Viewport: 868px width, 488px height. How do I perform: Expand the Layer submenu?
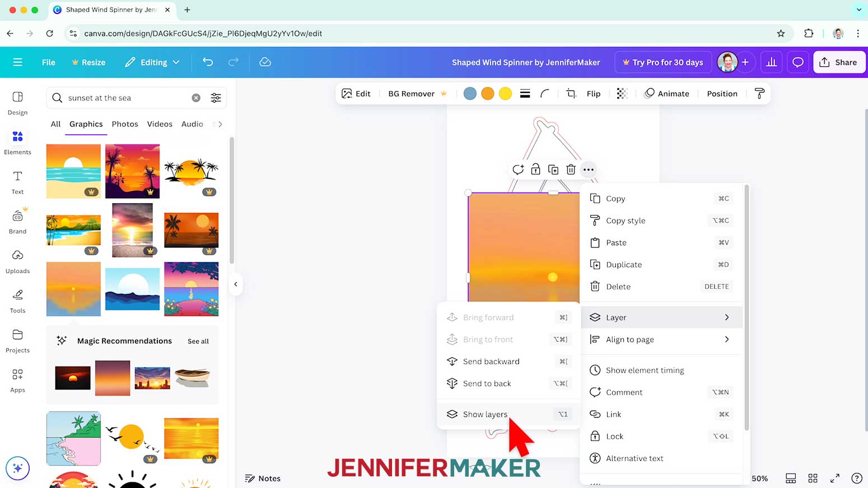pyautogui.click(x=661, y=317)
